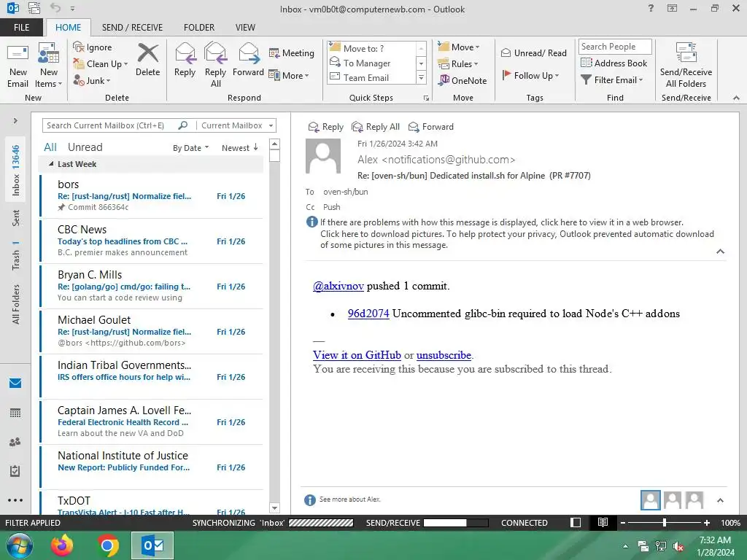Open the Follow Up flag menu
The height and width of the screenshot is (560, 747).
click(x=530, y=75)
